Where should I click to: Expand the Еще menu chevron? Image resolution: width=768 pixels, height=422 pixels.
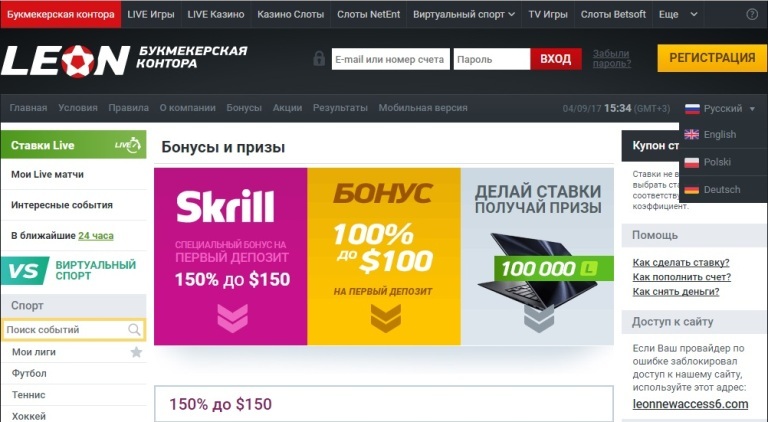pyautogui.click(x=694, y=14)
